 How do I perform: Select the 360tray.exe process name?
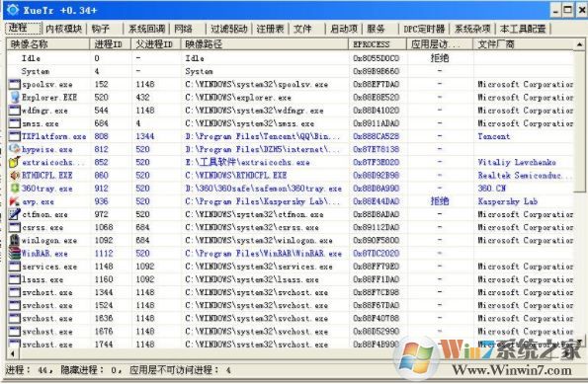46,189
